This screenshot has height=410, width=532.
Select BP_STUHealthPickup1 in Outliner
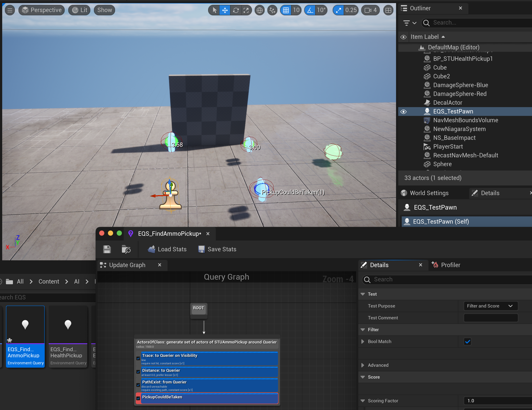(463, 59)
